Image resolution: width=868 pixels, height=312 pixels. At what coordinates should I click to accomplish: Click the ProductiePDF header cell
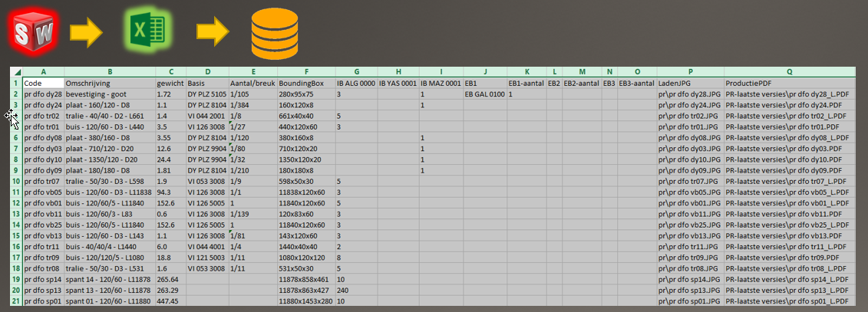tap(790, 83)
